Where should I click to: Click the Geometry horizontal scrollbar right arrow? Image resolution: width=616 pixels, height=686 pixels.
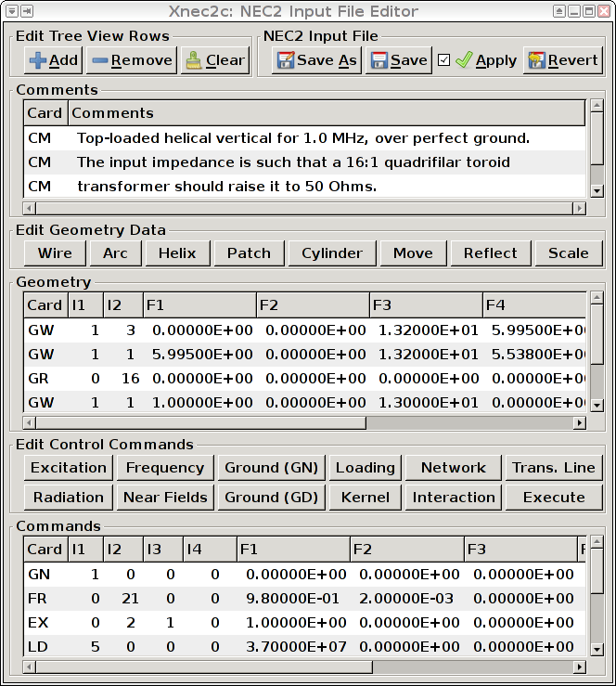click(580, 422)
